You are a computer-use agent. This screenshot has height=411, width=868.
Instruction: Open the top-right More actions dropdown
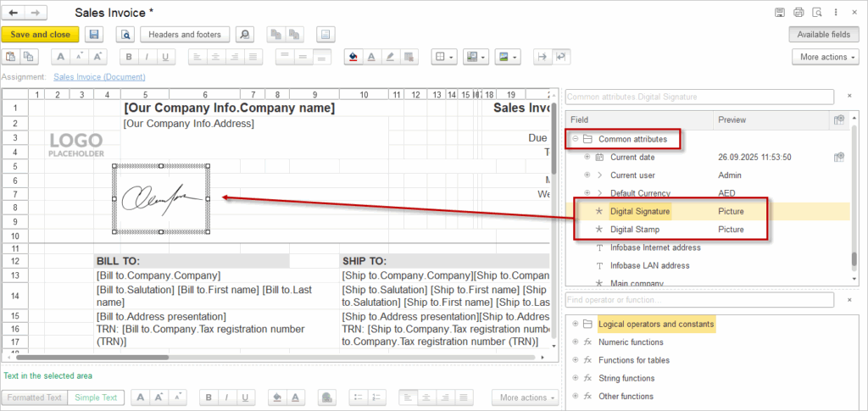825,57
